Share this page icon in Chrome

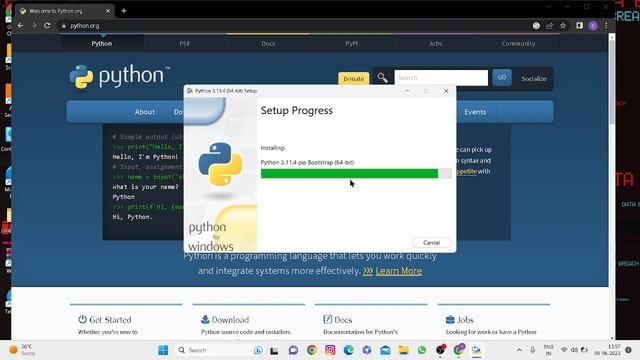point(549,25)
